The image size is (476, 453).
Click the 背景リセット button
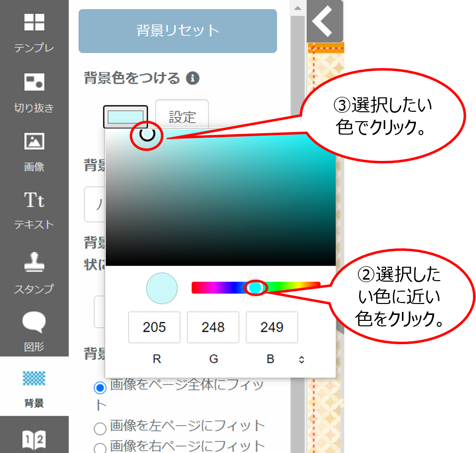pyautogui.click(x=177, y=31)
